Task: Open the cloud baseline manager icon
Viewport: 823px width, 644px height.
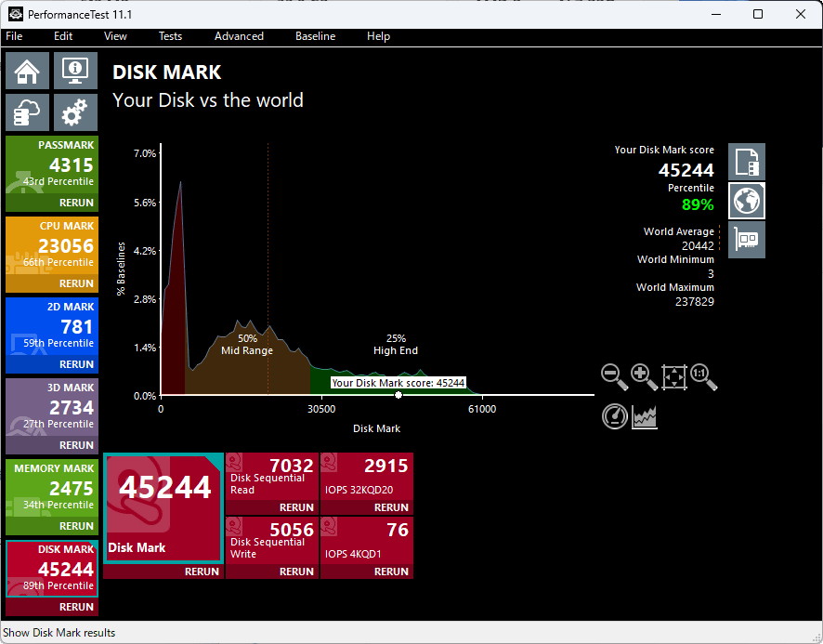Action: pyautogui.click(x=28, y=112)
